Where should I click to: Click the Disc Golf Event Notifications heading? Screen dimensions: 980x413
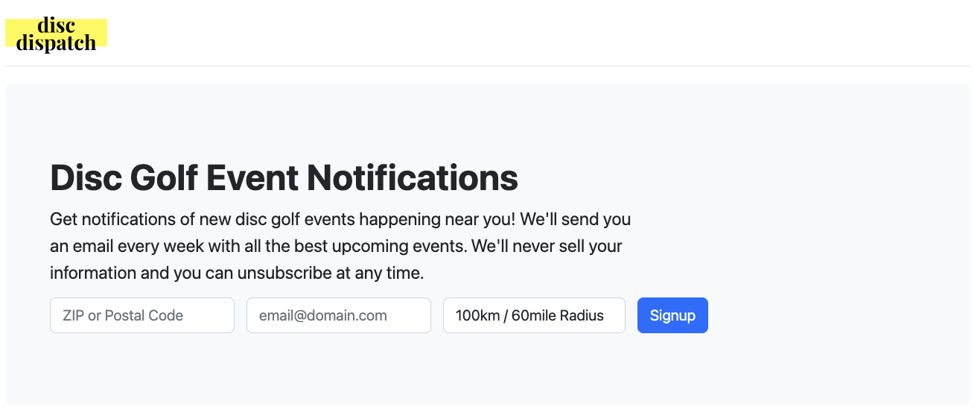click(x=284, y=178)
